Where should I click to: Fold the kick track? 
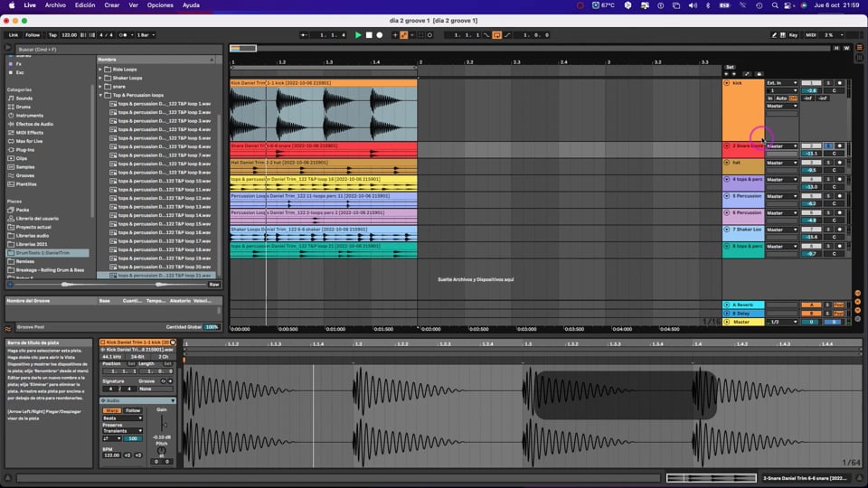click(727, 83)
